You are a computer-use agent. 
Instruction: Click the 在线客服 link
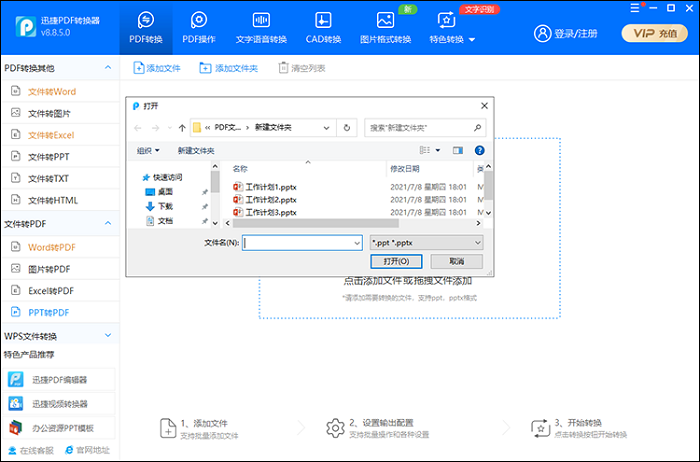31,450
